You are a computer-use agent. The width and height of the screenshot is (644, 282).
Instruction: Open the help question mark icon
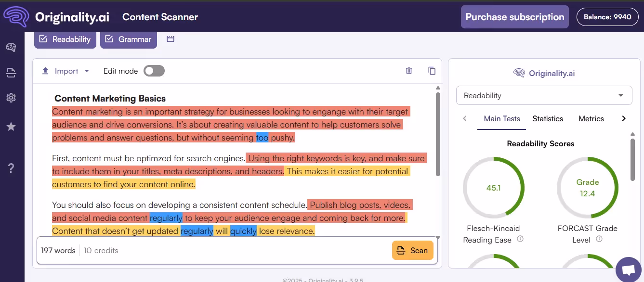11,168
